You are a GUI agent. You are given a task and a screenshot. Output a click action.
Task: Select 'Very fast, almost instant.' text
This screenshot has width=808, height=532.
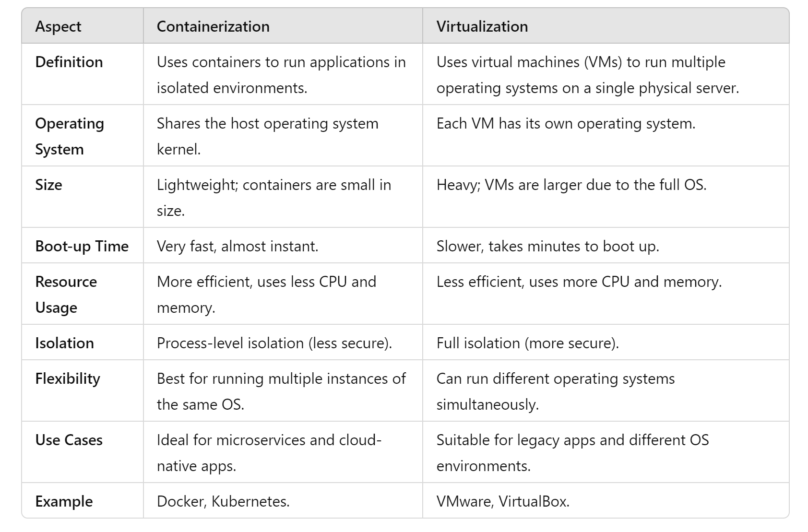point(238,246)
